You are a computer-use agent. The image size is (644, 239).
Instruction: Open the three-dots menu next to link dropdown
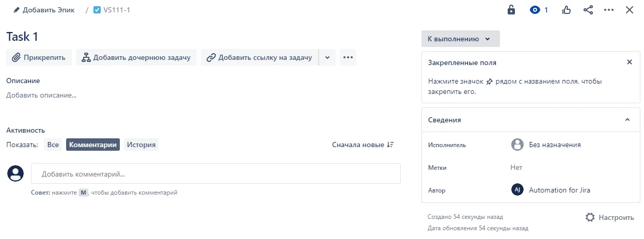[x=348, y=57]
